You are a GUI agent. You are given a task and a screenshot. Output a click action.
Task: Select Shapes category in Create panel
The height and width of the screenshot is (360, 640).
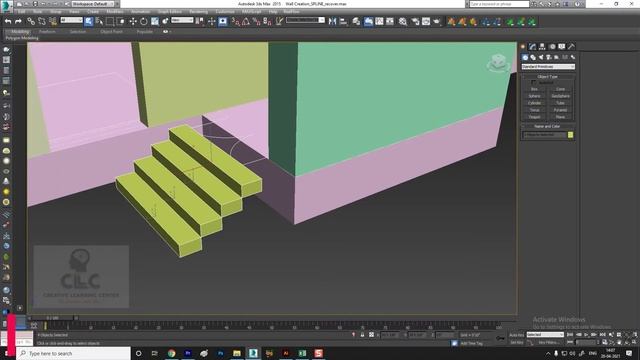click(533, 58)
